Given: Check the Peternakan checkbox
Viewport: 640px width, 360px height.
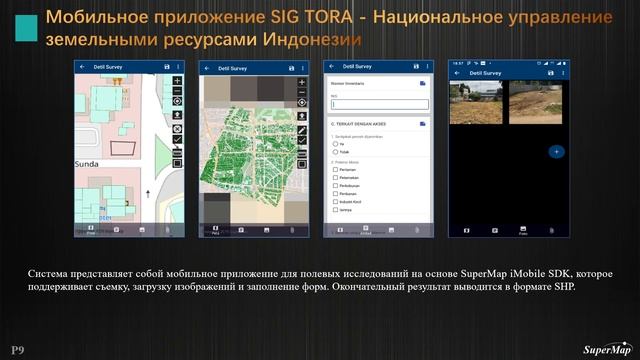Looking at the screenshot, I should click(x=335, y=178).
